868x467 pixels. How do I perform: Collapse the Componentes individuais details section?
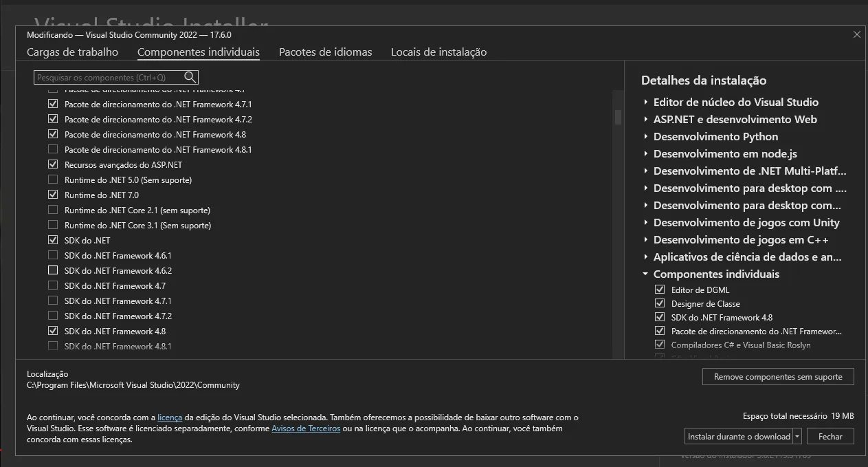tap(646, 274)
